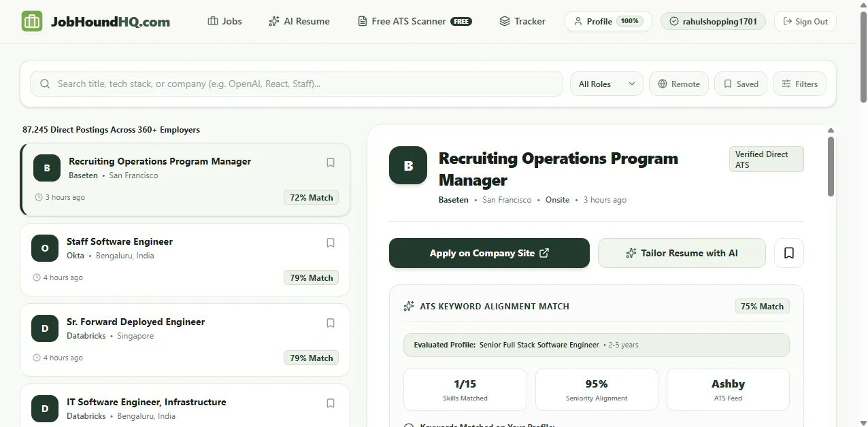The height and width of the screenshot is (427, 868).
Task: Click the Ashby ATS Feed stat
Action: 728,390
